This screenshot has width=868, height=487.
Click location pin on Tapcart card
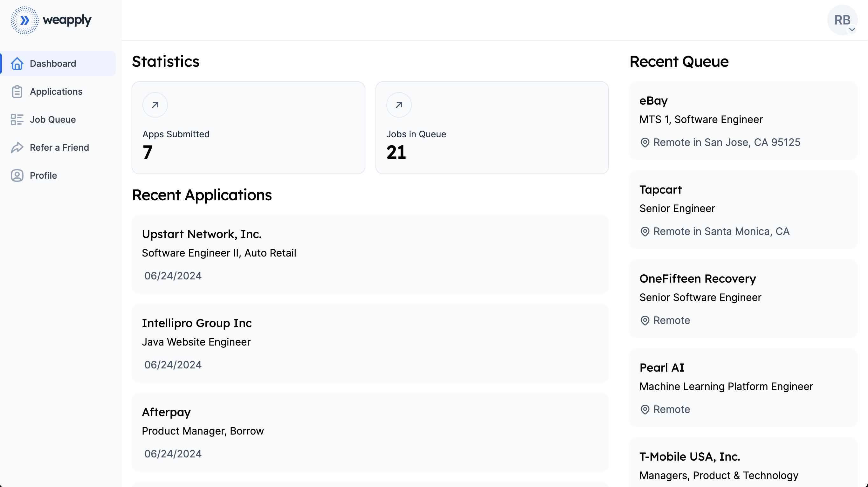pos(644,232)
